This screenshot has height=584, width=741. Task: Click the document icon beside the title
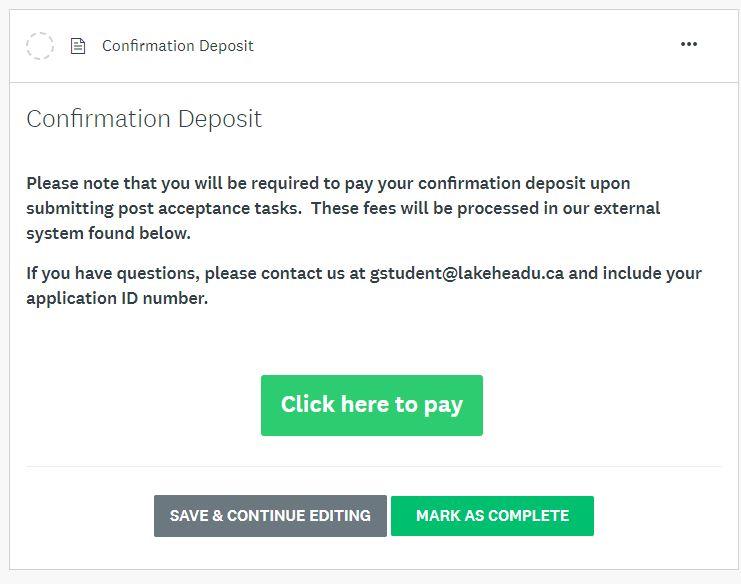(x=78, y=46)
